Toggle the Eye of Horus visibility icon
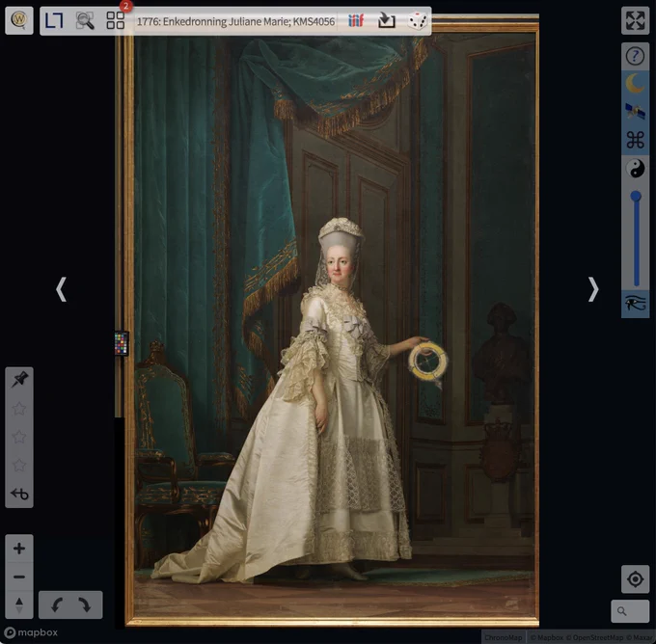This screenshot has height=644, width=656. [x=635, y=304]
